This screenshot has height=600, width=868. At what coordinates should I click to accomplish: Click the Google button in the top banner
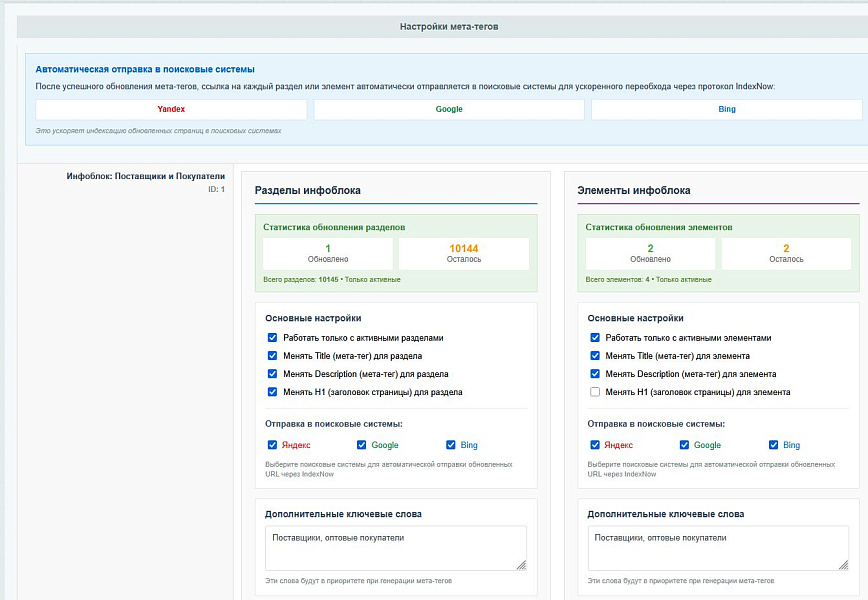[449, 109]
